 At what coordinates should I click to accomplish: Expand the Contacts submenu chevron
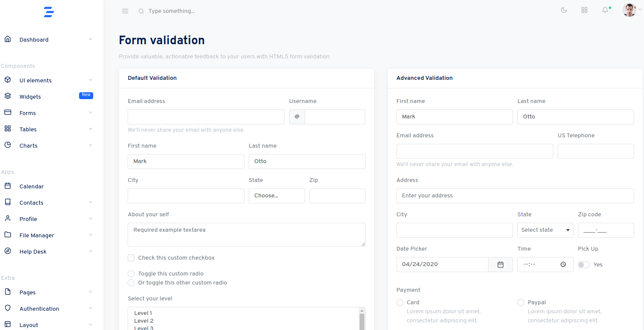tap(90, 202)
